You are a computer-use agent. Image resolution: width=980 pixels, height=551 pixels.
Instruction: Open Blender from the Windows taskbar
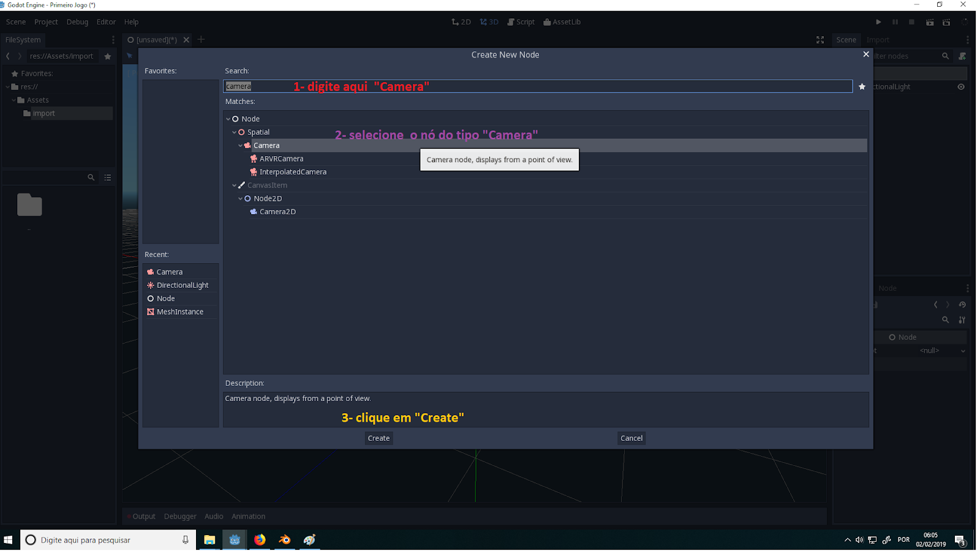tap(285, 540)
